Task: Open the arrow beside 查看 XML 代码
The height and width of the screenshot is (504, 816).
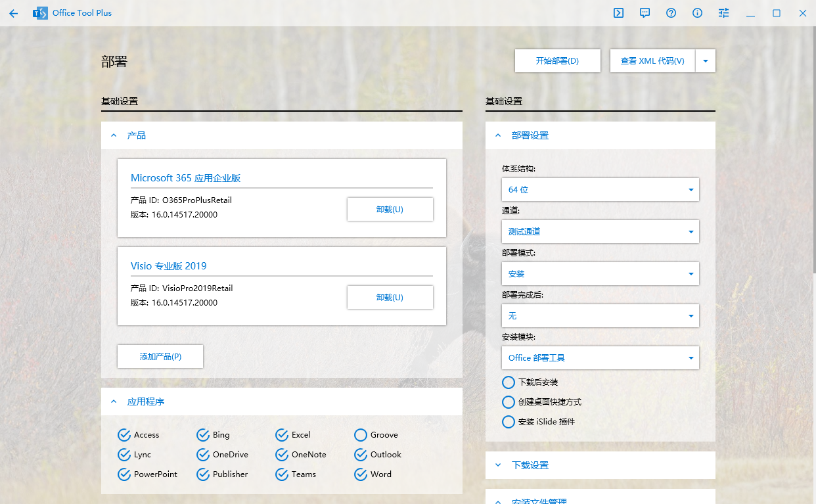Action: click(x=706, y=60)
